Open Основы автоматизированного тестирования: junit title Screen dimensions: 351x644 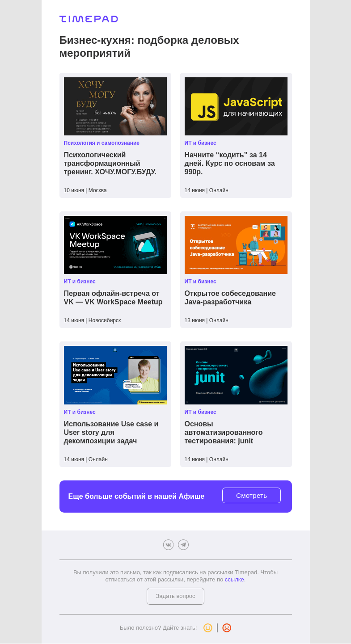[224, 433]
